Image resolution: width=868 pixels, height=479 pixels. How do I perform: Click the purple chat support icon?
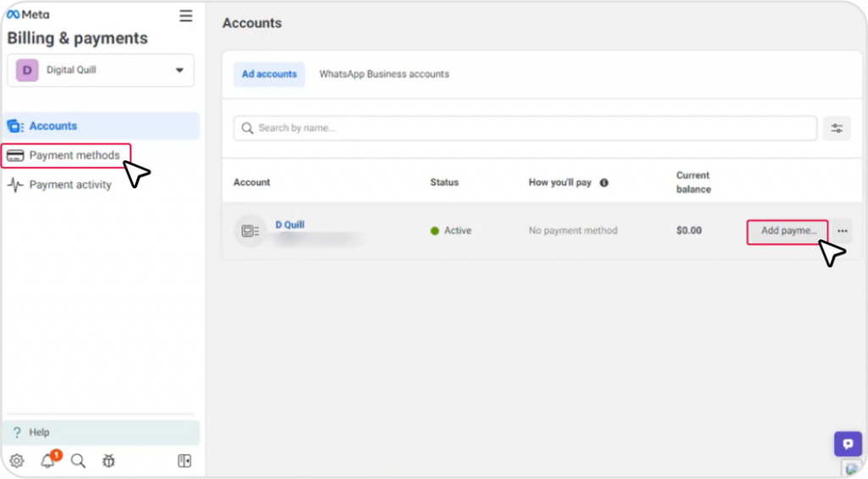click(848, 443)
